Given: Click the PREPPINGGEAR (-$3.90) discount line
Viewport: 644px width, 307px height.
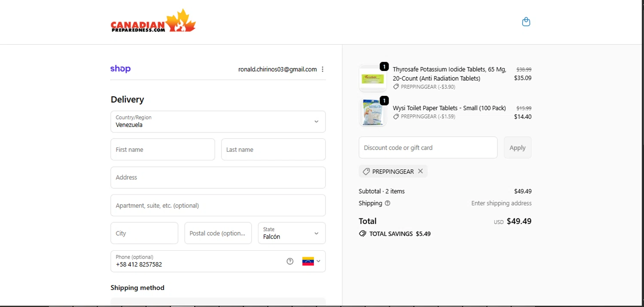Looking at the screenshot, I should pos(424,87).
